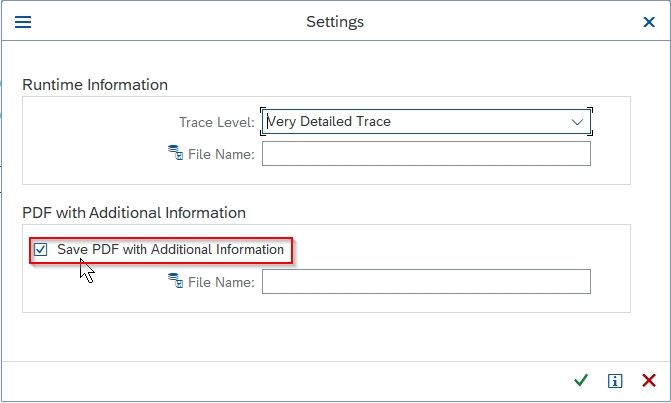Cancel using the red X icon

(649, 380)
